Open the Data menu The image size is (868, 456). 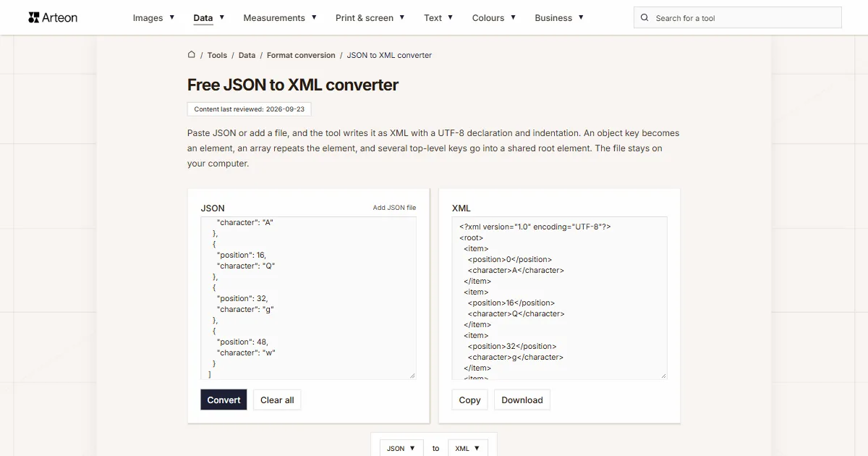pos(209,17)
